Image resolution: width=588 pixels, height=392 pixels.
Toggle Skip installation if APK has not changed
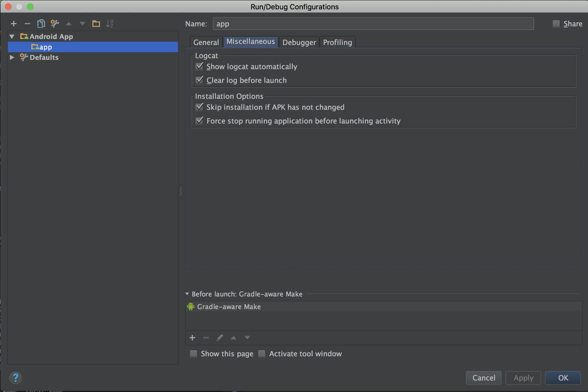pyautogui.click(x=200, y=107)
